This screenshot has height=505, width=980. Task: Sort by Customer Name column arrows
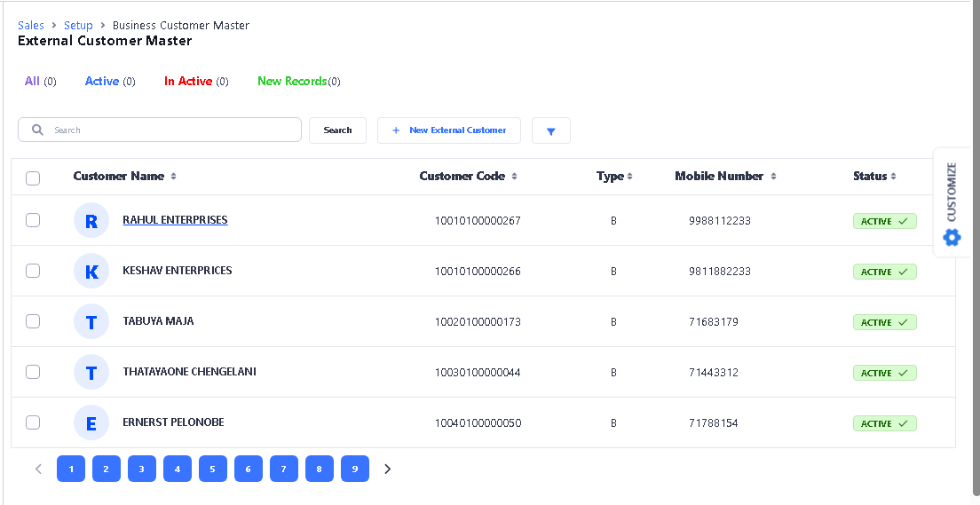[x=173, y=177]
